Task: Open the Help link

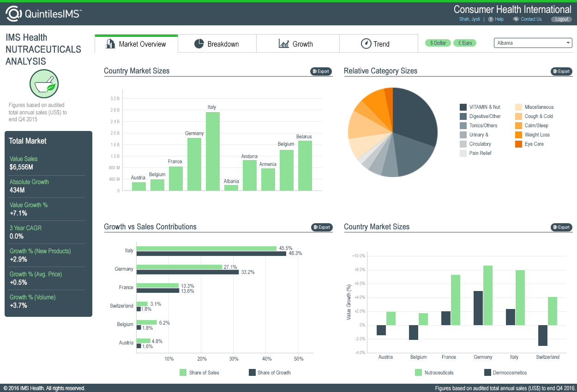Action: (x=499, y=19)
